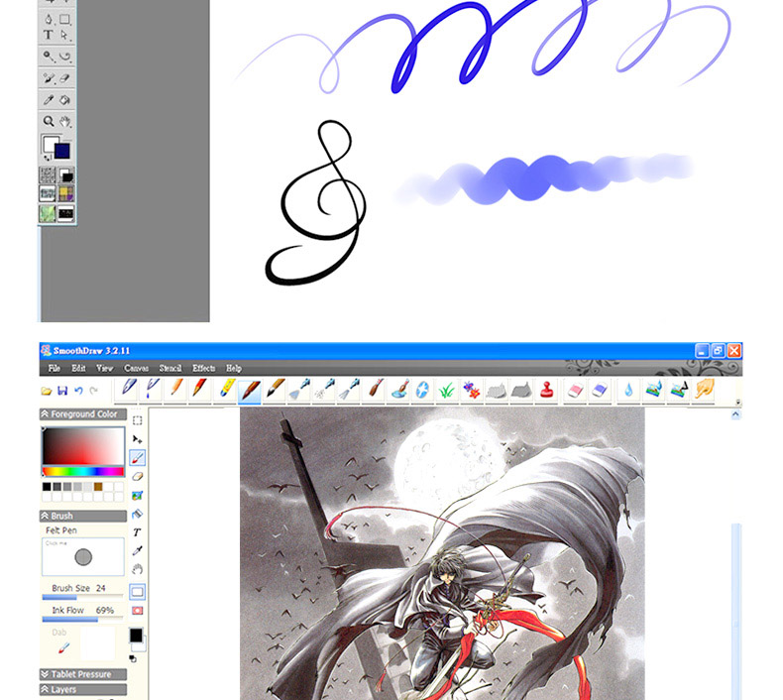Select the pink eraser in top toolbar
The height and width of the screenshot is (700, 783).
click(575, 390)
